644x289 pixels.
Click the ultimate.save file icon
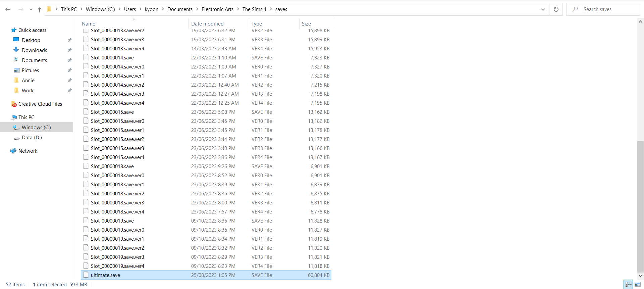86,275
